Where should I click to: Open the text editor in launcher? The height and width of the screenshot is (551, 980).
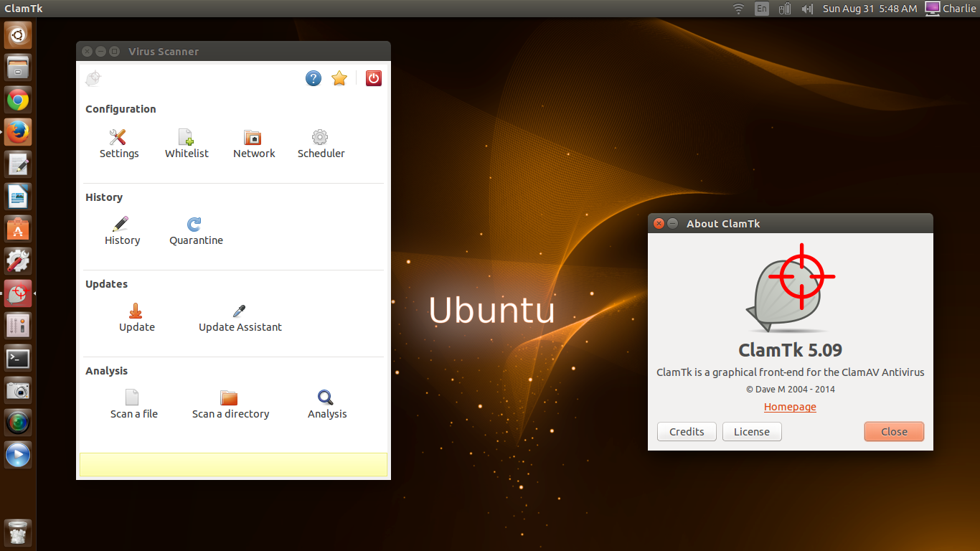pos(18,164)
